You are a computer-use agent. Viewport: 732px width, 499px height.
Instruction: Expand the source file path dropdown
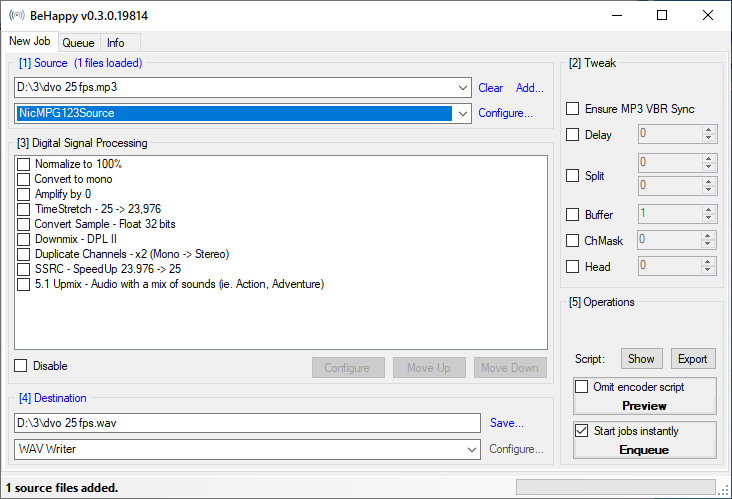click(463, 88)
